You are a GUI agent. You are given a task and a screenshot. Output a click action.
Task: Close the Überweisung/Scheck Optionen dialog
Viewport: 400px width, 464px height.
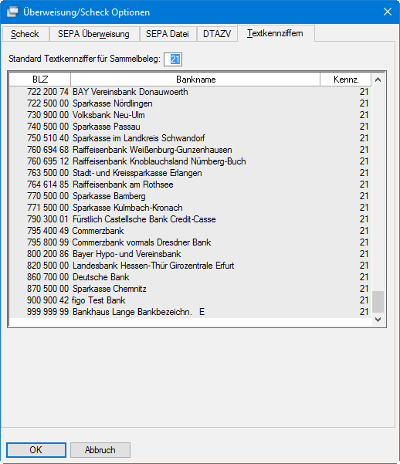(x=387, y=12)
